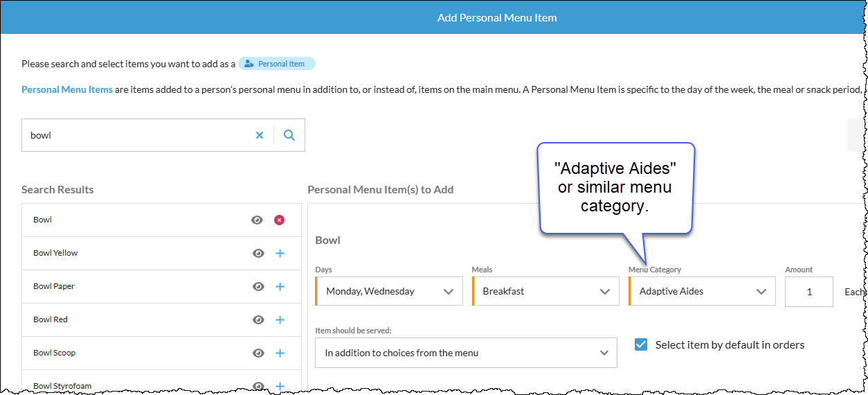
Task: Preview Bowl item via eye icon
Action: 257,220
